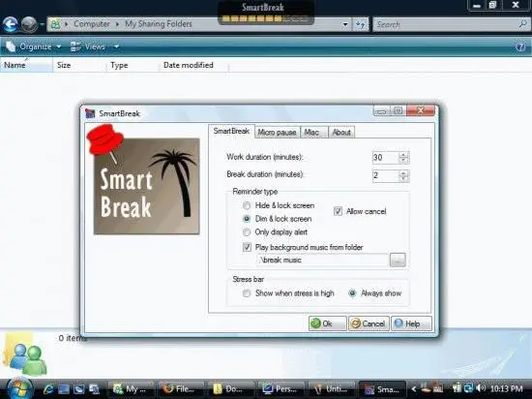
Task: Expand the address bar history dropdown
Action: (345, 24)
